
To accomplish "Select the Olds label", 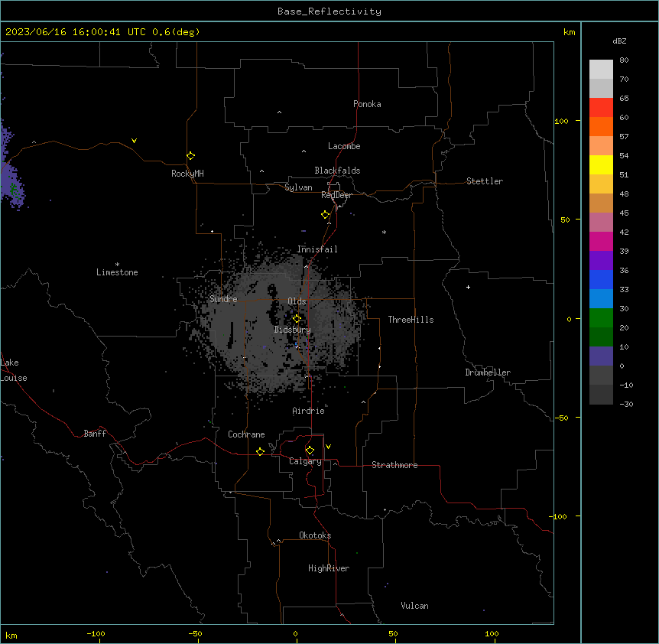I will [297, 301].
